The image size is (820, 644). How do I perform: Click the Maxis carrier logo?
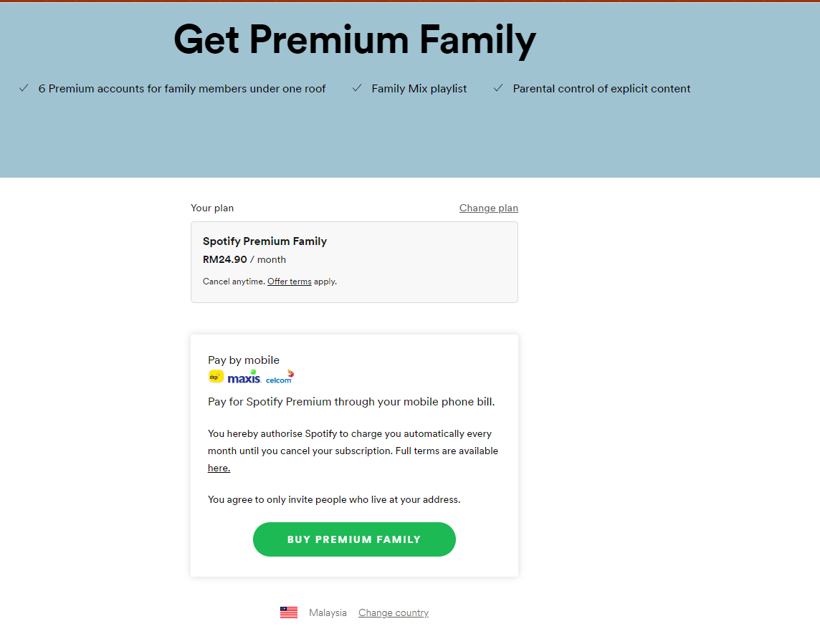coord(244,377)
